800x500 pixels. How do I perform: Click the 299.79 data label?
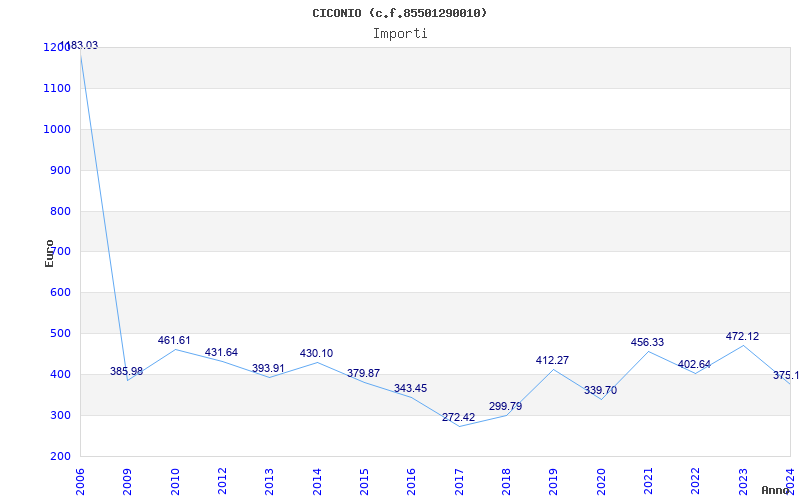506,407
